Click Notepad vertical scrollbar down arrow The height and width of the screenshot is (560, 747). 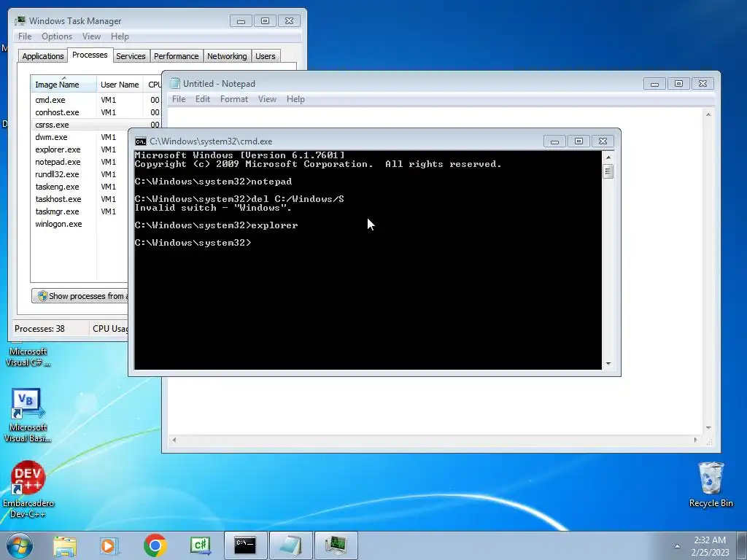(708, 427)
